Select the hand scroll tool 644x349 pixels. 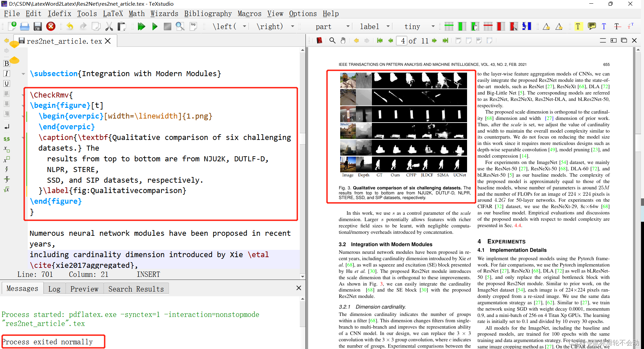pos(343,40)
